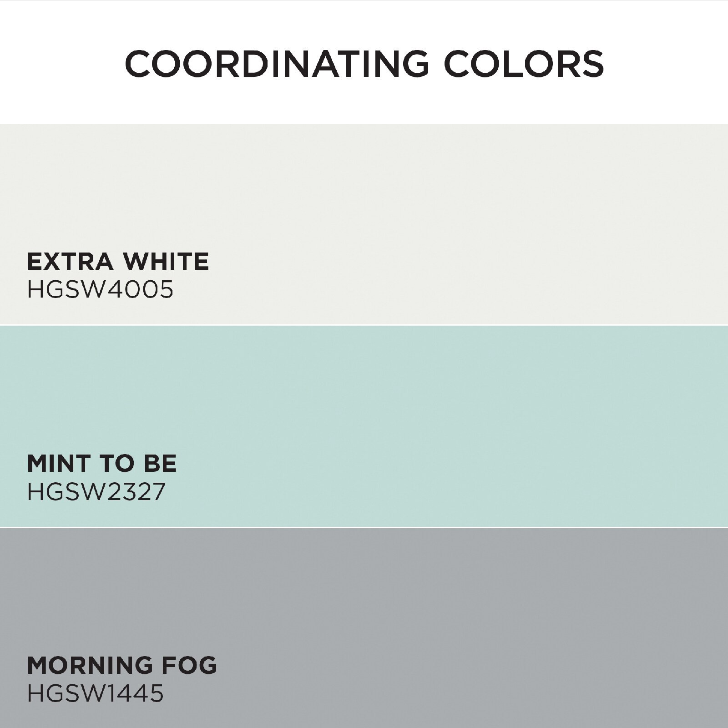Viewport: 728px width, 728px height.
Task: Click the EXTRA WHITE color name
Action: (x=118, y=261)
